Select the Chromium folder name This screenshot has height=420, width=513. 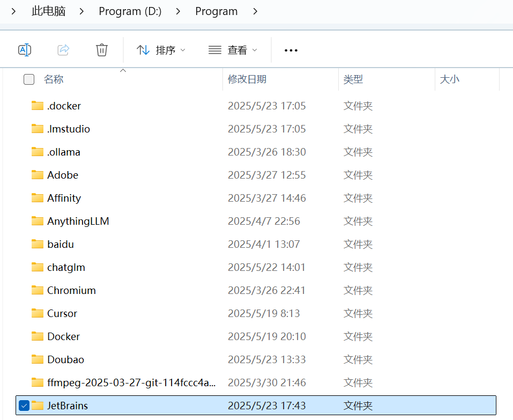pos(71,290)
